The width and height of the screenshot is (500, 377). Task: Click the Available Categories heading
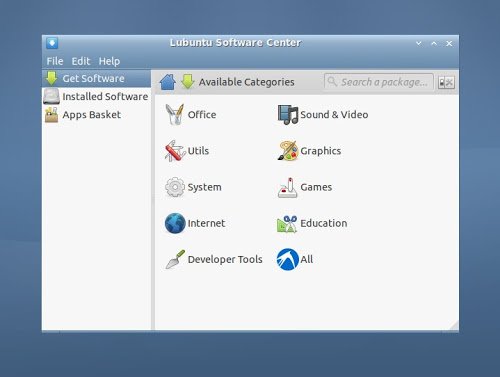(x=247, y=82)
